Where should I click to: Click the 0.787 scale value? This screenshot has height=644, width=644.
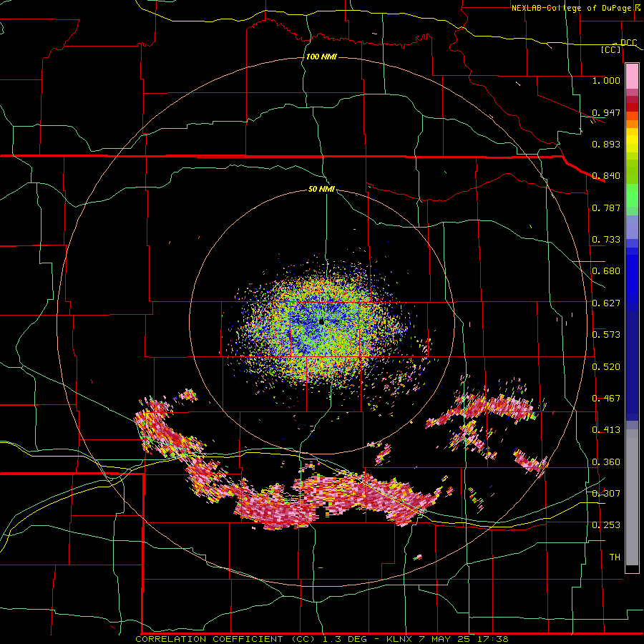click(x=606, y=208)
